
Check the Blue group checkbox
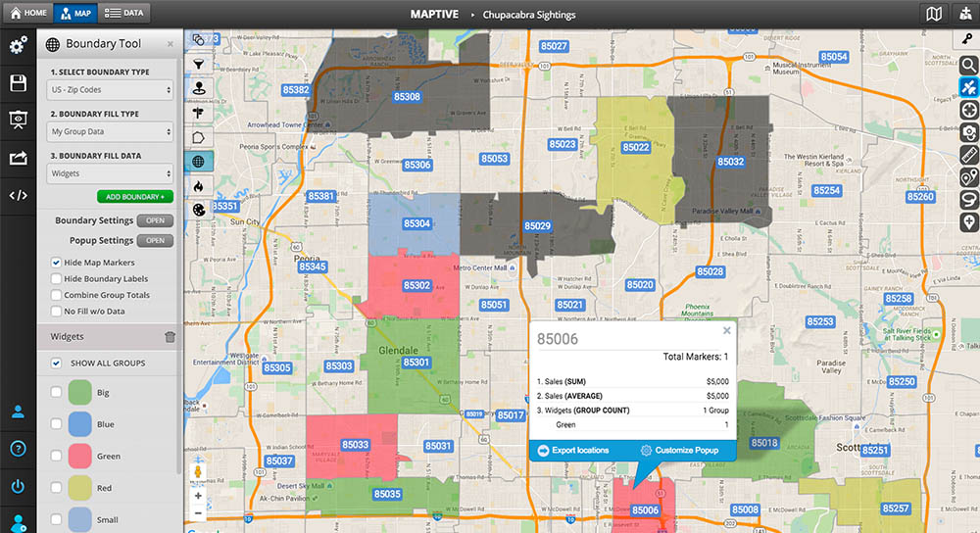56,424
